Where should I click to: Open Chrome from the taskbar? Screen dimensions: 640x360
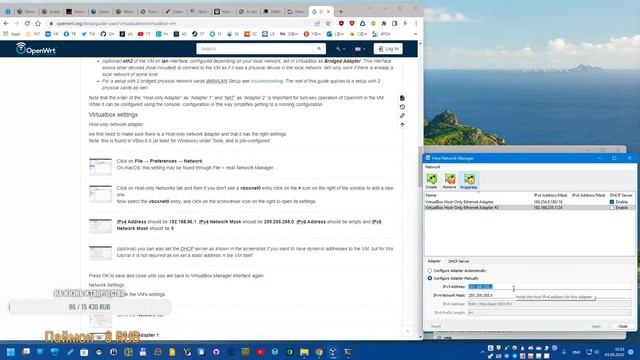(x=319, y=352)
